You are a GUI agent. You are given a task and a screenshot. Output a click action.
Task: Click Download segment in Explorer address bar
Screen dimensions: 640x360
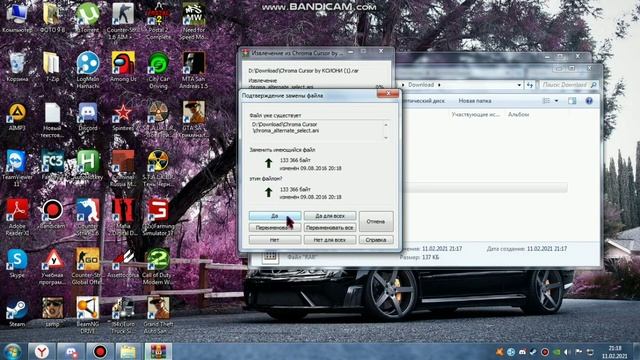coord(421,85)
